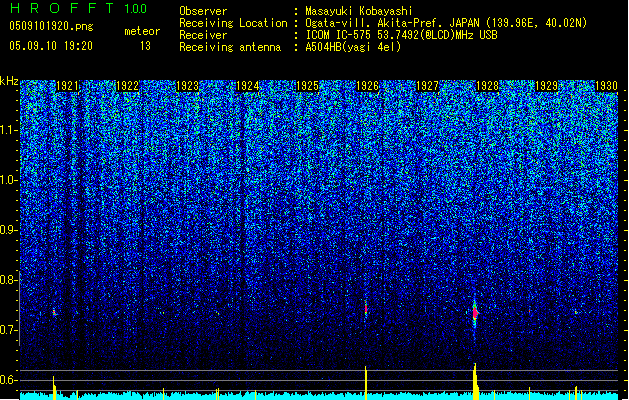
Task: Click the 'Receiving antenna' field label
Action: click(x=230, y=47)
